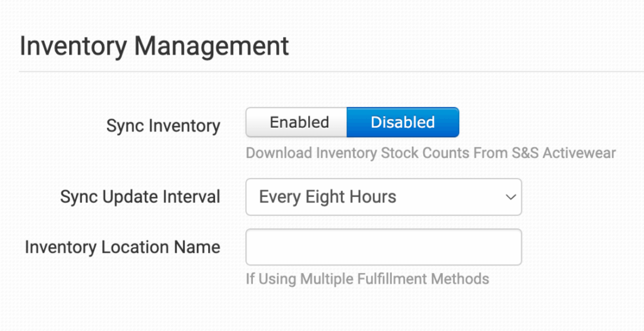This screenshot has height=331, width=644.
Task: Click the Every Eight Hours selected value
Action: [x=328, y=197]
